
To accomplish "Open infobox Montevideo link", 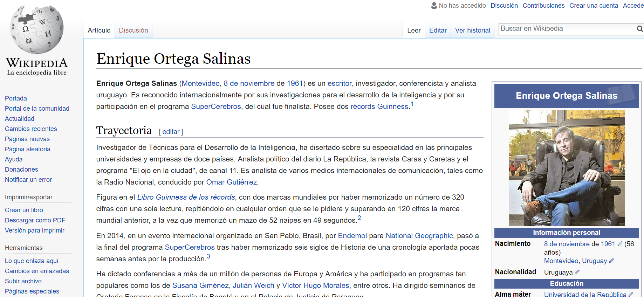I will 561,261.
